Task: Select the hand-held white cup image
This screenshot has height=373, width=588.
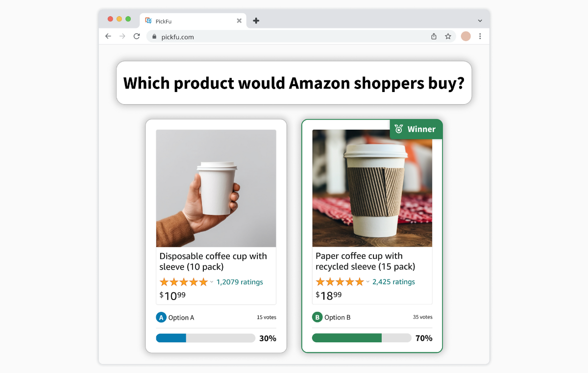Action: tap(216, 188)
